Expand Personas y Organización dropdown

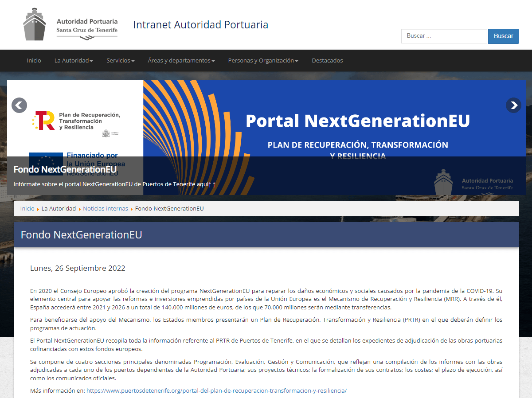(x=263, y=61)
